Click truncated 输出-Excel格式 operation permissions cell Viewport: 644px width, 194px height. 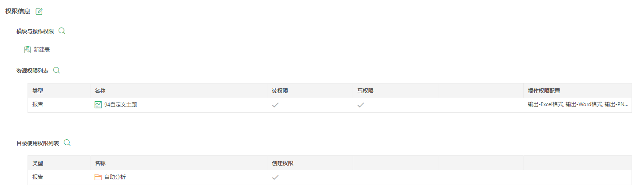tap(578, 105)
